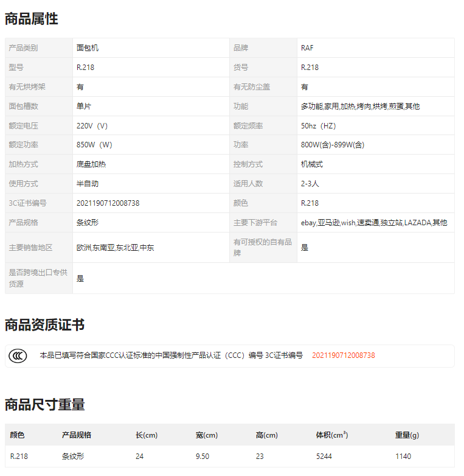Image resolution: width=464 pixels, height=476 pixels.
Task: Select the value 单片
Action: [x=84, y=107]
